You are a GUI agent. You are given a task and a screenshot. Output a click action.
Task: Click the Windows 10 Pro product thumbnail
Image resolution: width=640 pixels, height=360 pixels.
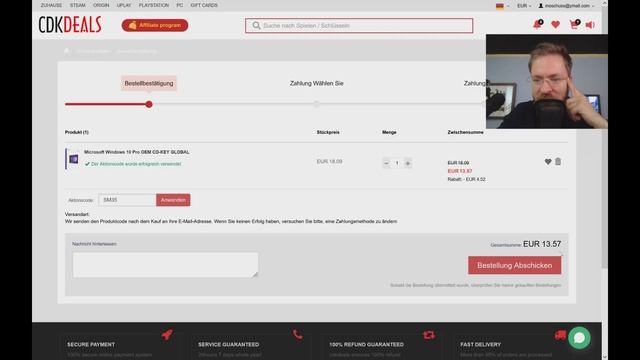click(x=73, y=159)
